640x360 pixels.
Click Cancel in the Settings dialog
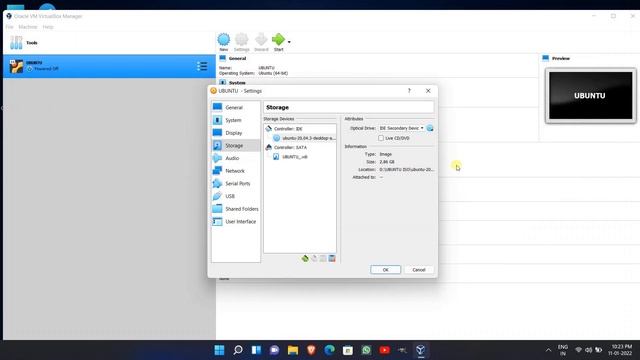(x=419, y=270)
